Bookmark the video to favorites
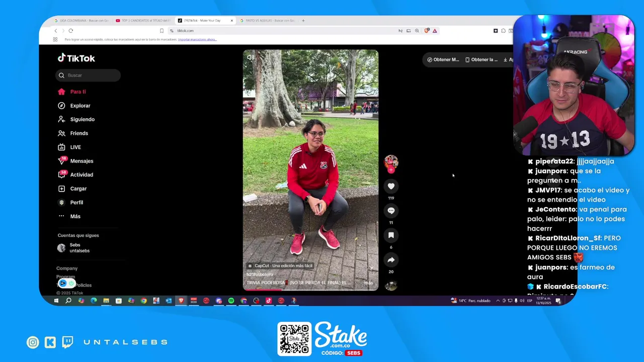Image resolution: width=644 pixels, height=362 pixels. click(x=391, y=235)
